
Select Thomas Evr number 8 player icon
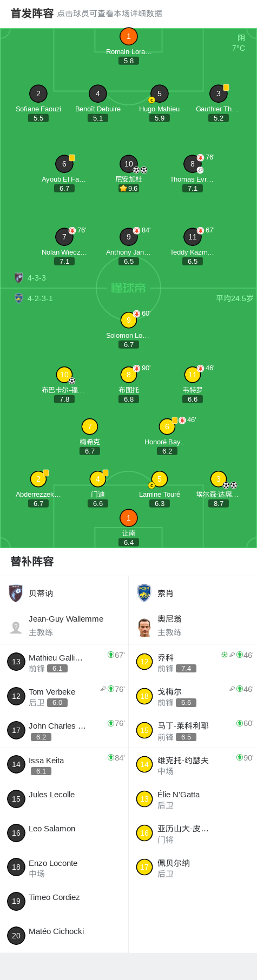pyautogui.click(x=193, y=163)
